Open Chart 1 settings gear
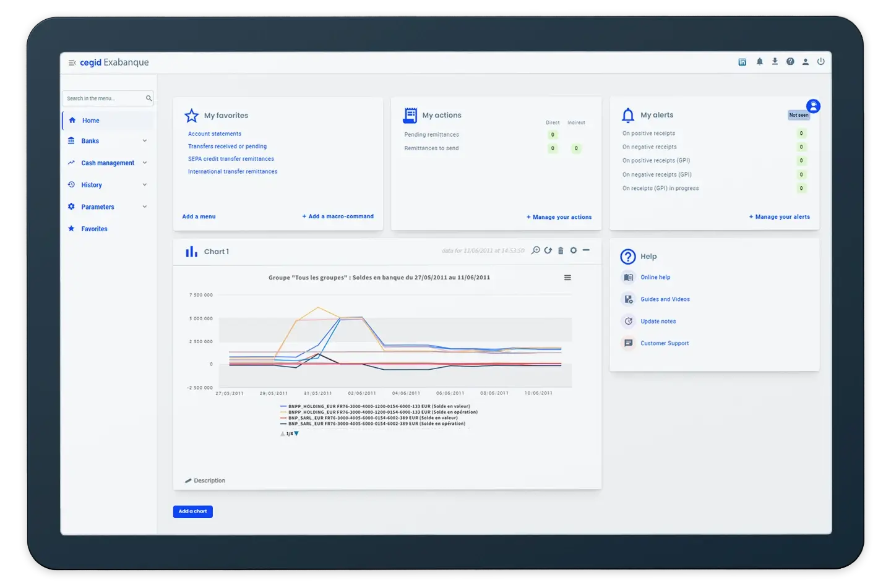Image resolution: width=891 pixels, height=588 pixels. [x=574, y=250]
